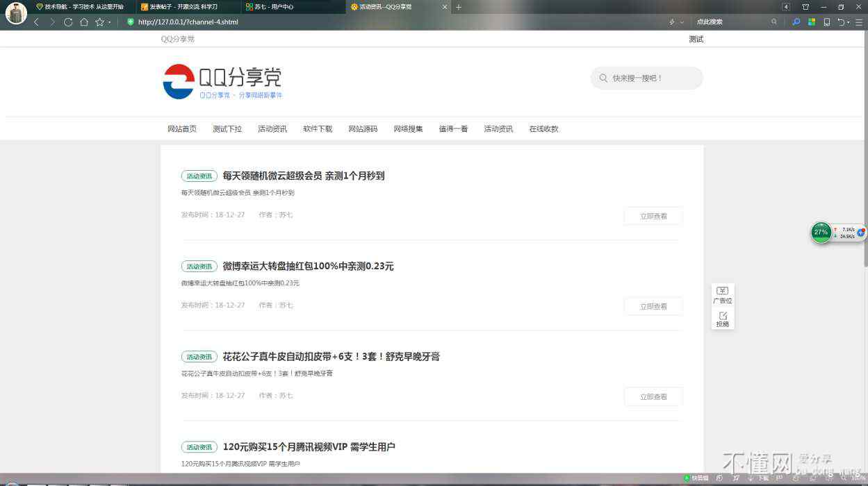This screenshot has width=868, height=486.
Task: Click 立即查看 for the 微博幸运大转盘 post
Action: click(x=653, y=306)
